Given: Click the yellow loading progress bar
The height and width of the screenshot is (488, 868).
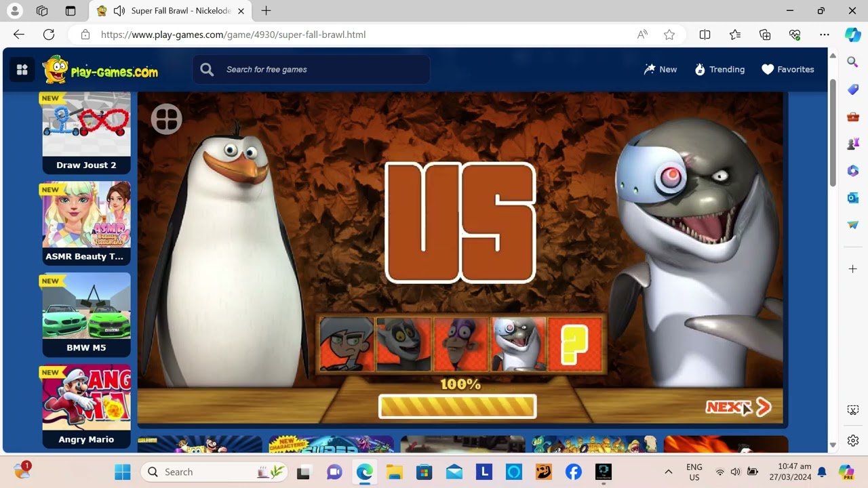Looking at the screenshot, I should click(458, 407).
